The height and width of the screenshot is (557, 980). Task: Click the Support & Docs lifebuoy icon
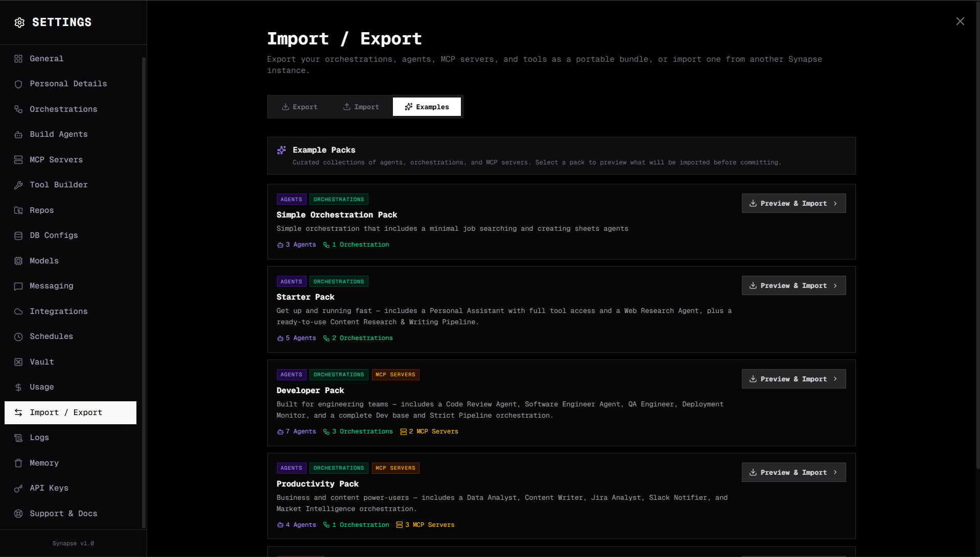pyautogui.click(x=18, y=514)
